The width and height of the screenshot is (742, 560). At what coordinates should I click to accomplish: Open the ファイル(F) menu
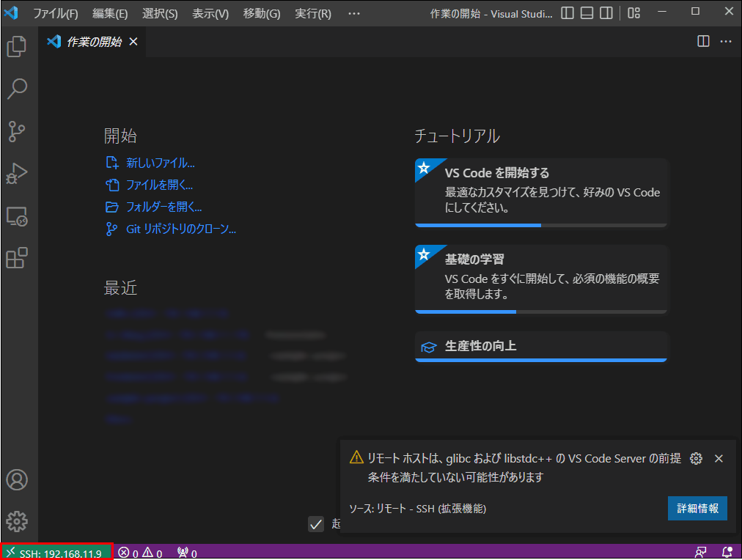coord(56,13)
